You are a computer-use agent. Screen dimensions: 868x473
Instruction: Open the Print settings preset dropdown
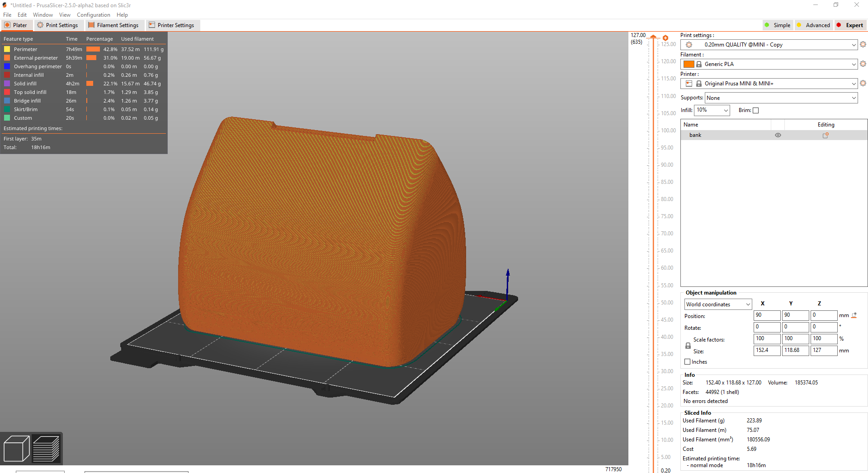(x=769, y=45)
